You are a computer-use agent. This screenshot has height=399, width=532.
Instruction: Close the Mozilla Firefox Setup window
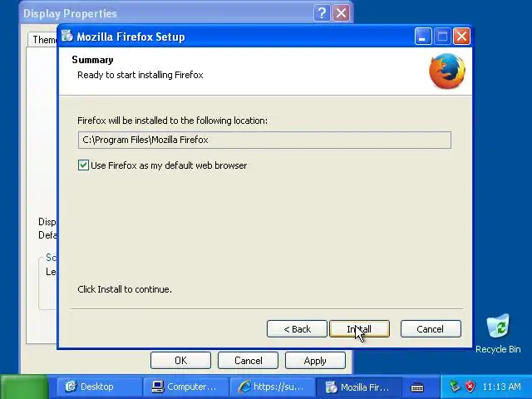pyautogui.click(x=461, y=37)
